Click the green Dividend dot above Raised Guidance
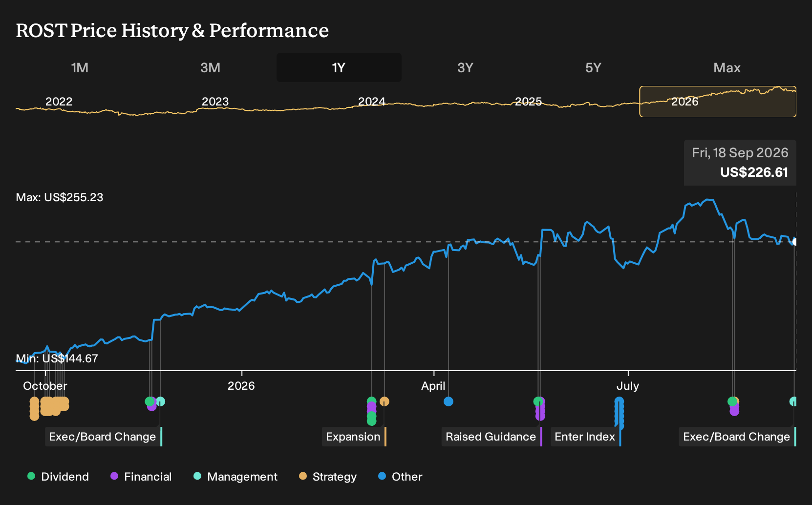 [538, 401]
